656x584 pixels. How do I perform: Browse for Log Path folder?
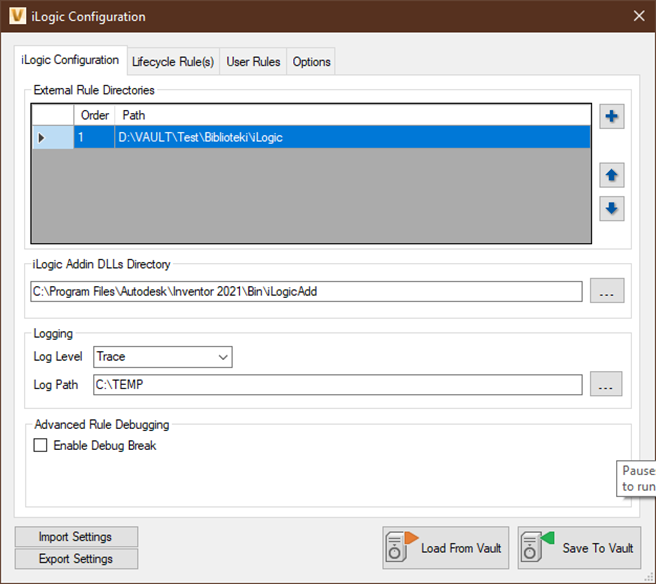click(x=606, y=384)
